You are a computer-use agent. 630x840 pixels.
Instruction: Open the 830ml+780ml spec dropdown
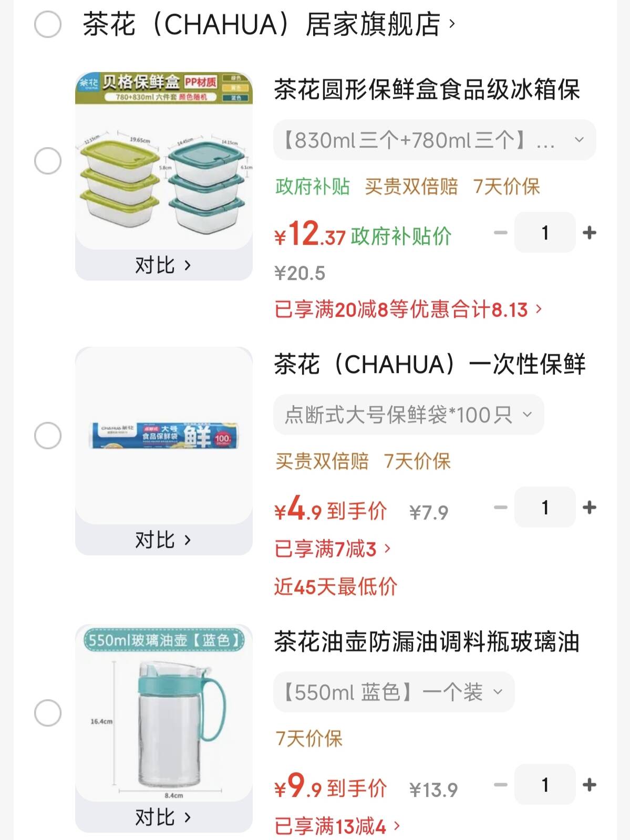(x=435, y=140)
